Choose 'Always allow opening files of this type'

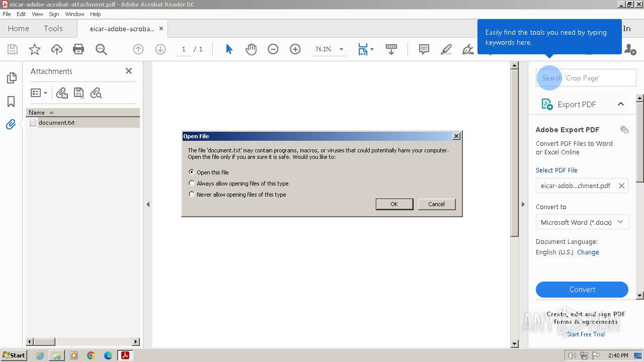[x=192, y=183]
